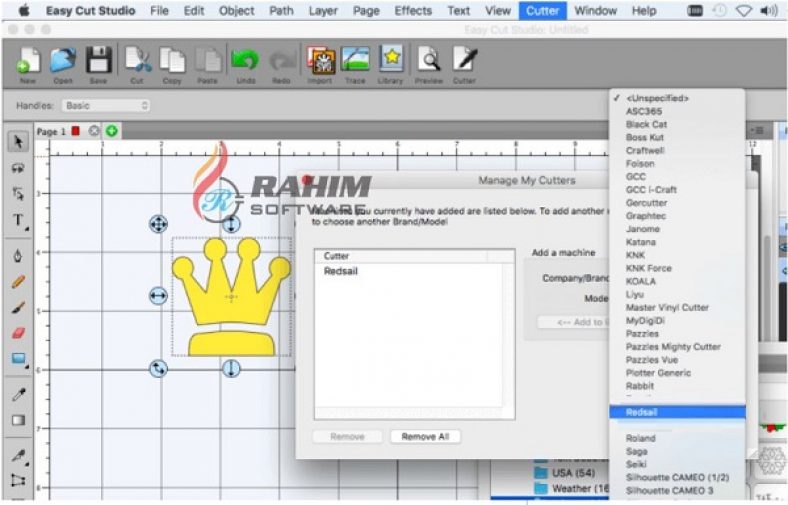Select the Text tool in toolbox
Viewport: 788px width, 505px height.
(x=18, y=219)
